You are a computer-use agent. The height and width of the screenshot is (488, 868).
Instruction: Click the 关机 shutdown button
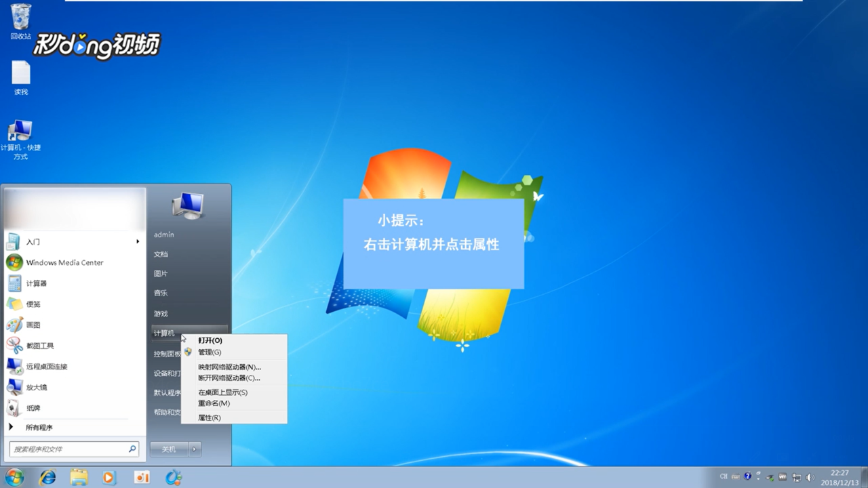click(169, 449)
